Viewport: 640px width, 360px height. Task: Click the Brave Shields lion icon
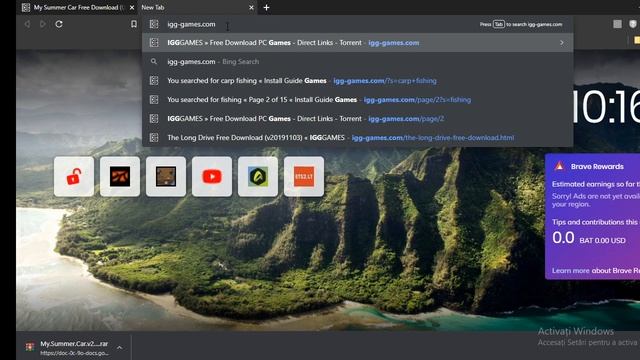click(x=633, y=24)
